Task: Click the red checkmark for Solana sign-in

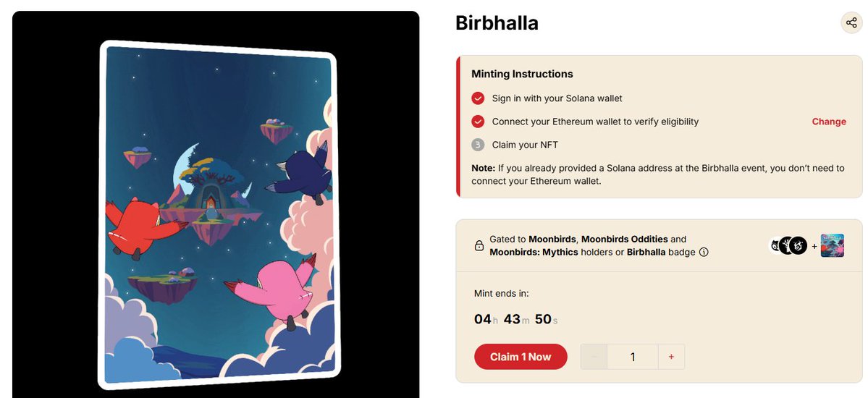Action: [x=478, y=98]
